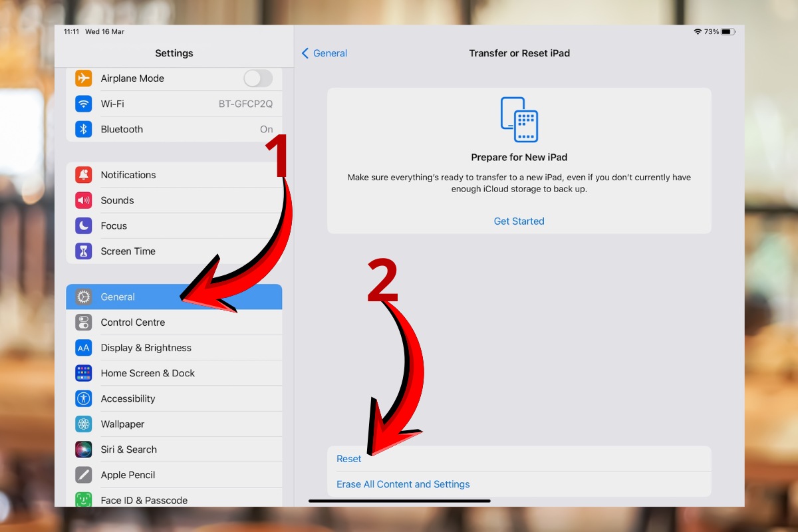Toggle the Airplane Mode switch

point(258,78)
